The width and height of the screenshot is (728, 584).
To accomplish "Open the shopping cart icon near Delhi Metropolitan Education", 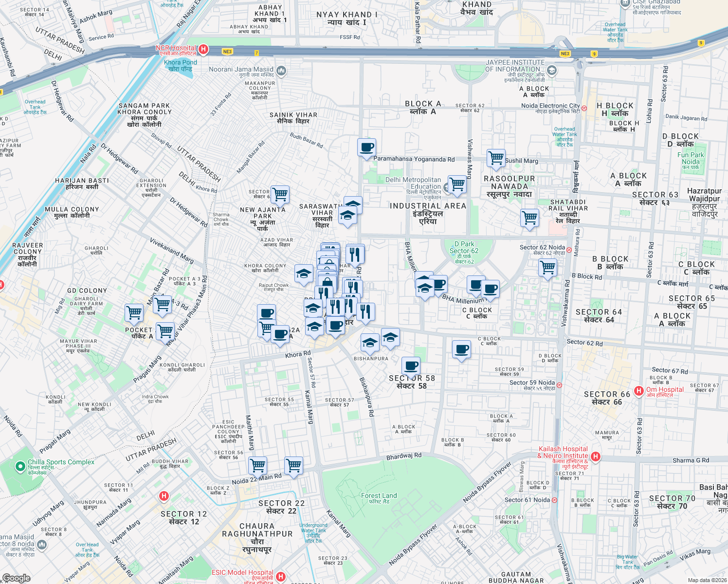I will 456,185.
